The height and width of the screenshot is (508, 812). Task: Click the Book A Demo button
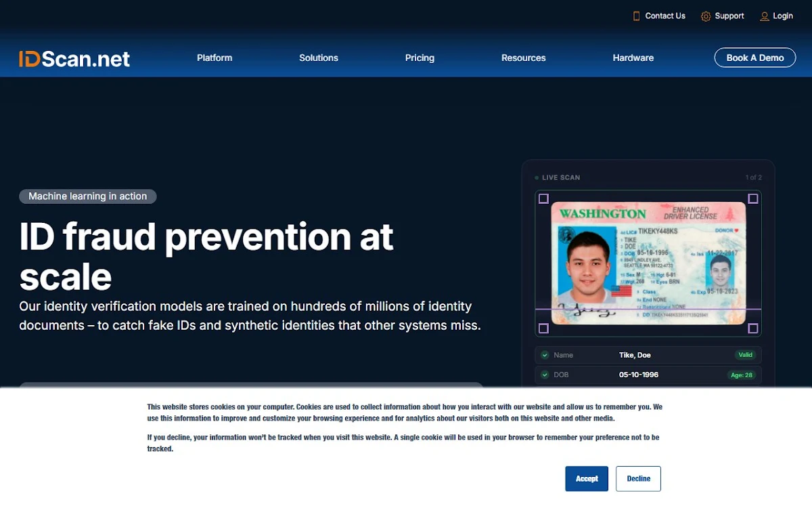tap(755, 58)
